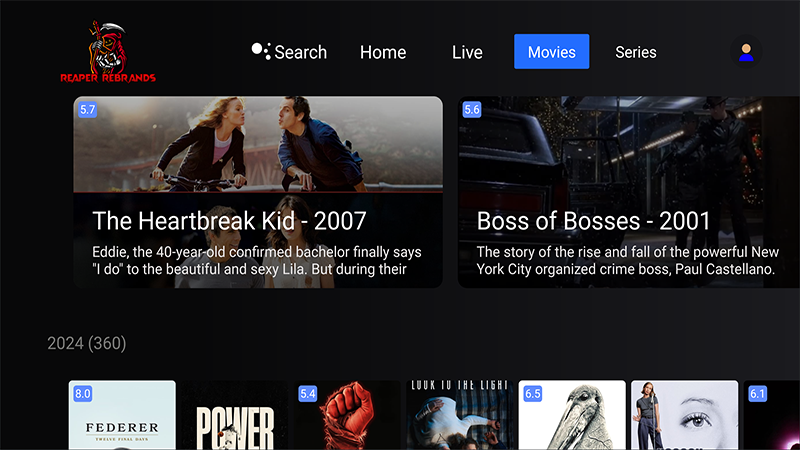Viewport: 800px width, 450px height.
Task: Click the Google Assistant search icon
Action: pos(261,51)
